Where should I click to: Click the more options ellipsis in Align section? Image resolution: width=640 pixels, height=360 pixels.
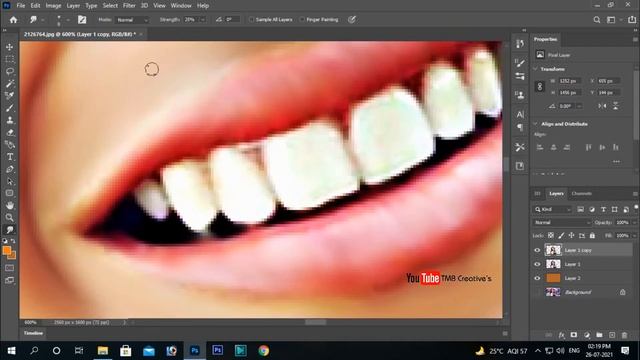[616, 162]
